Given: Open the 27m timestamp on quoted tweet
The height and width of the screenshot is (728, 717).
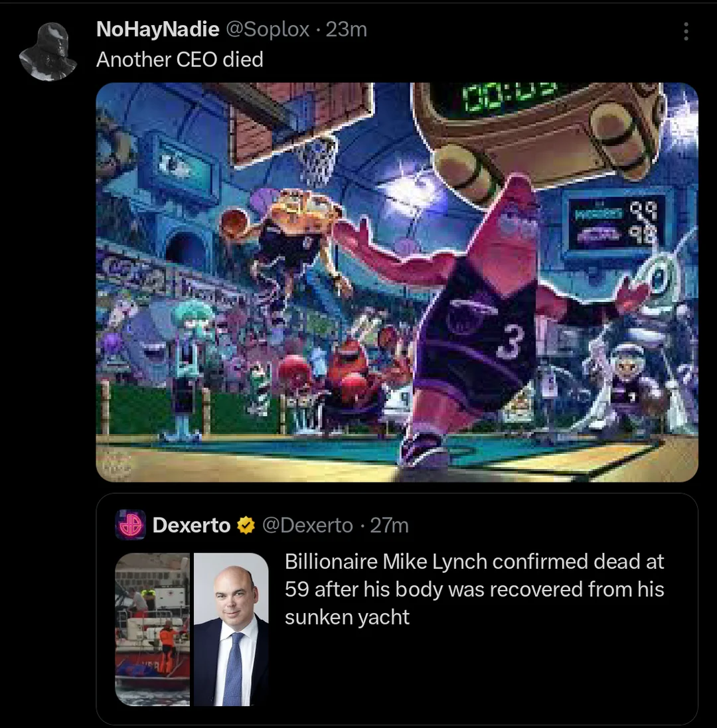Looking at the screenshot, I should (389, 526).
